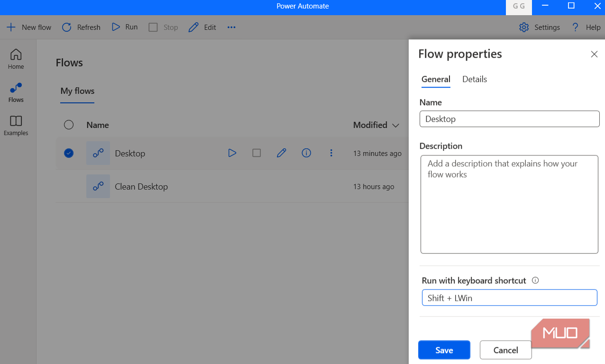
Task: Toggle the select-all flows circle
Action: click(x=69, y=125)
